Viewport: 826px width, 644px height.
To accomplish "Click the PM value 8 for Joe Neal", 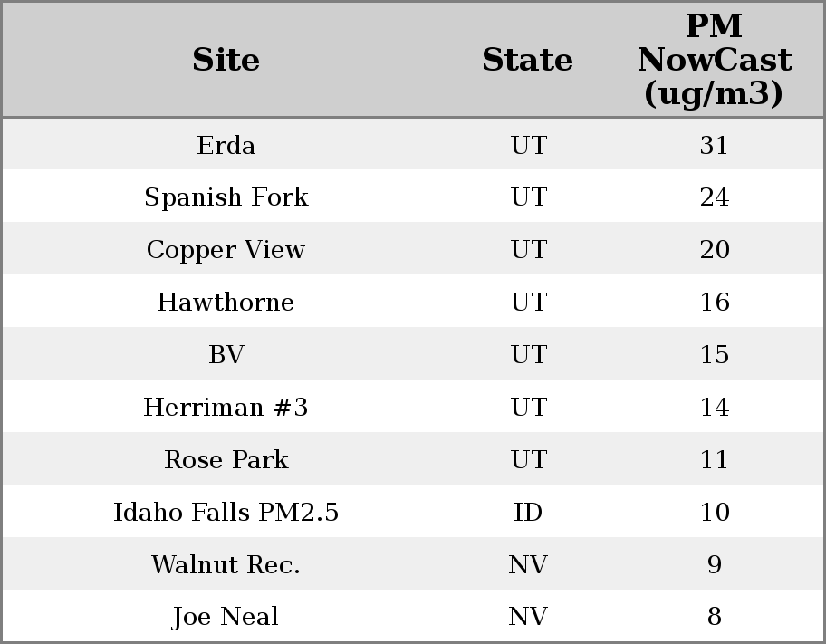I will point(714,617).
